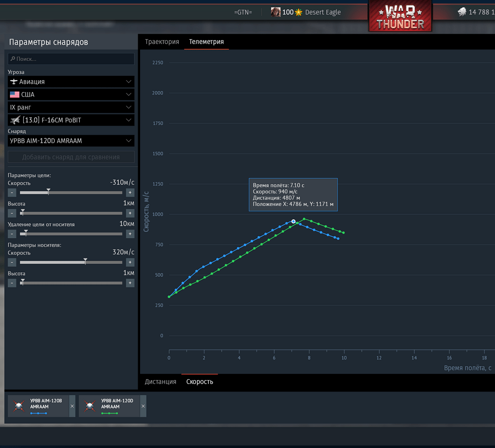Click the target Скорость slider
495x448 pixels.
click(71, 193)
